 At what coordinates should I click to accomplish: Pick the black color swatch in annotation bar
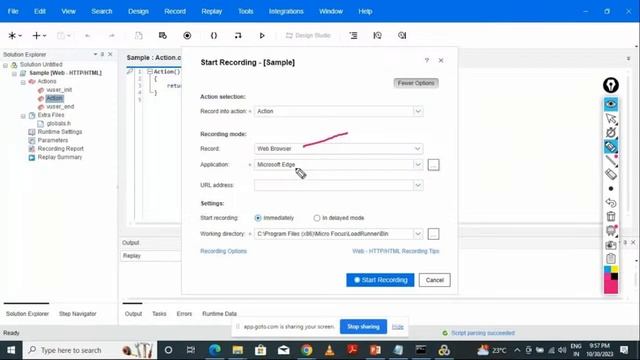point(614,277)
